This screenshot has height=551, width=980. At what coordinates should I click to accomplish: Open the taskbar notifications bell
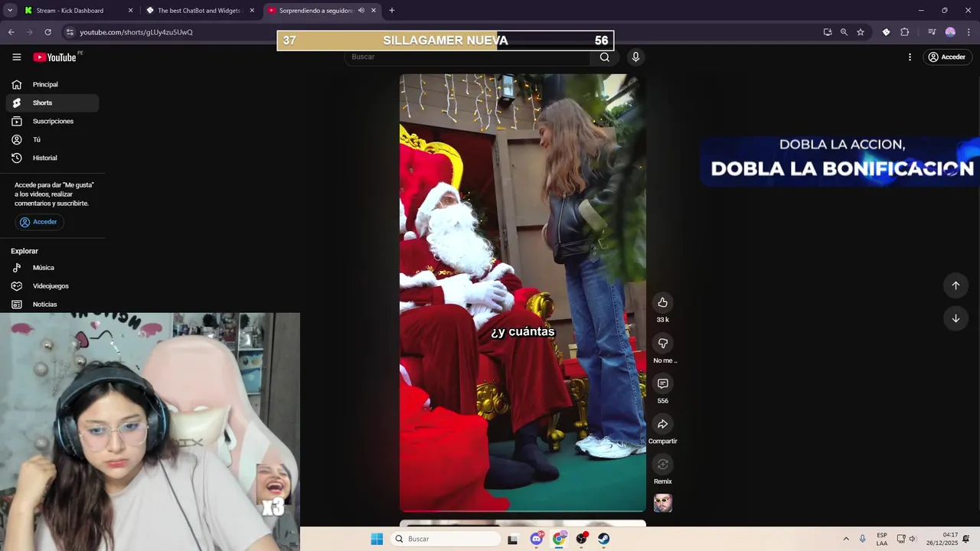tap(966, 539)
